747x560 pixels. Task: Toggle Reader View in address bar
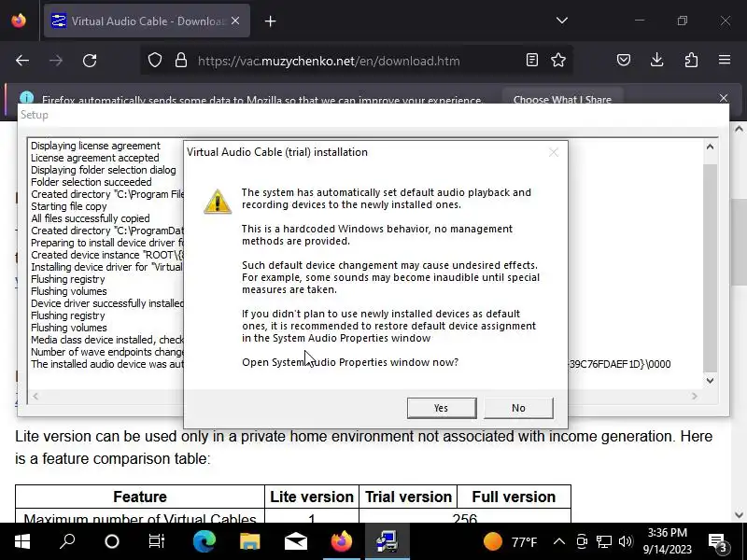pos(531,60)
